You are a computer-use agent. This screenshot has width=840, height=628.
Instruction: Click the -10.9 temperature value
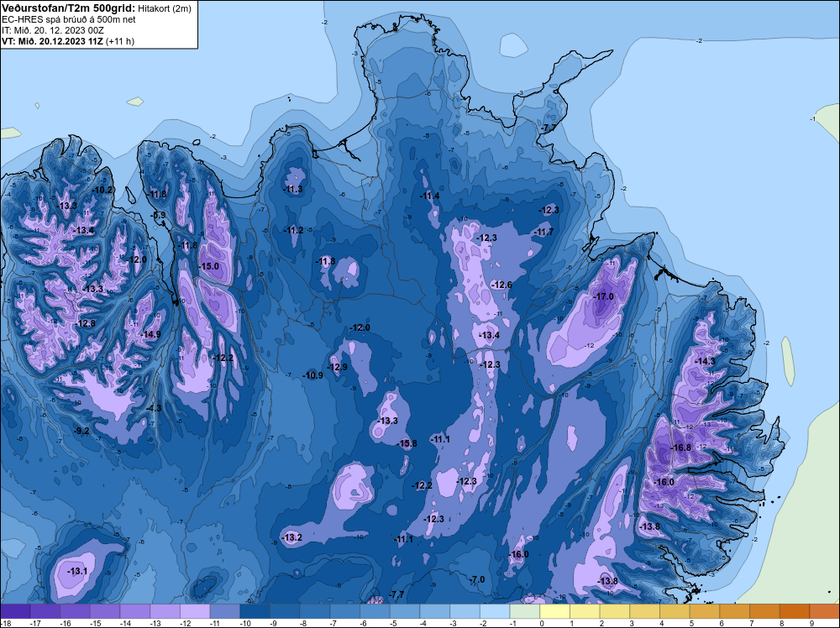[312, 375]
